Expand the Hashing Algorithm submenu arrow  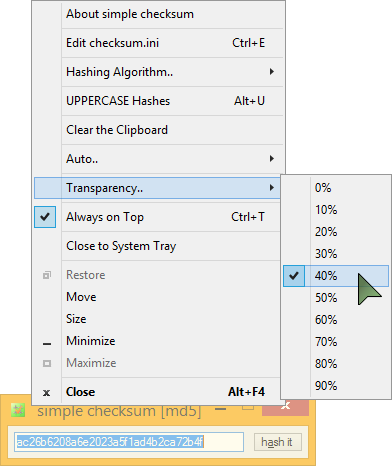[x=272, y=72]
